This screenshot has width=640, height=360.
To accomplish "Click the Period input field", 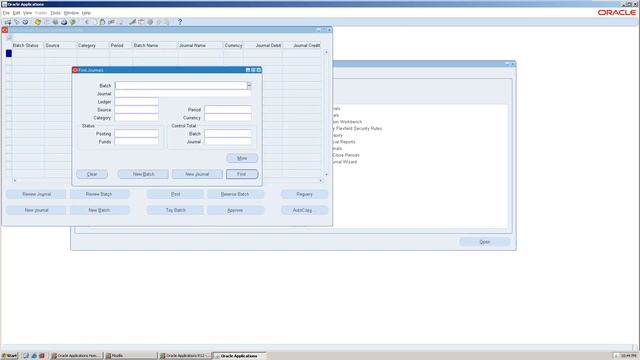I will [228, 109].
